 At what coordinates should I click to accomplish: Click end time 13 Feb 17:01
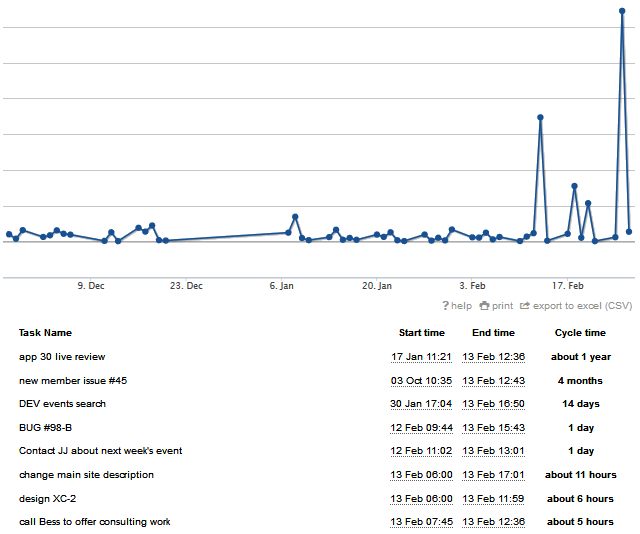493,475
